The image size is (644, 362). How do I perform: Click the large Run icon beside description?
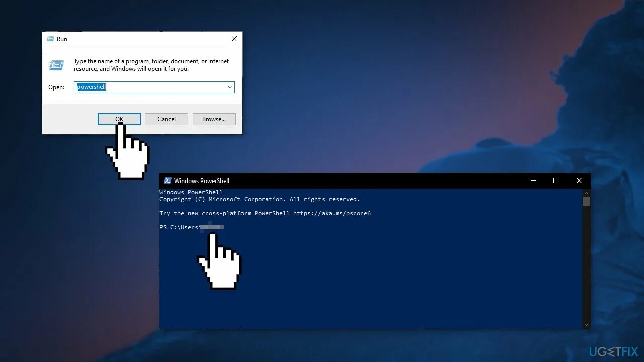(x=56, y=65)
